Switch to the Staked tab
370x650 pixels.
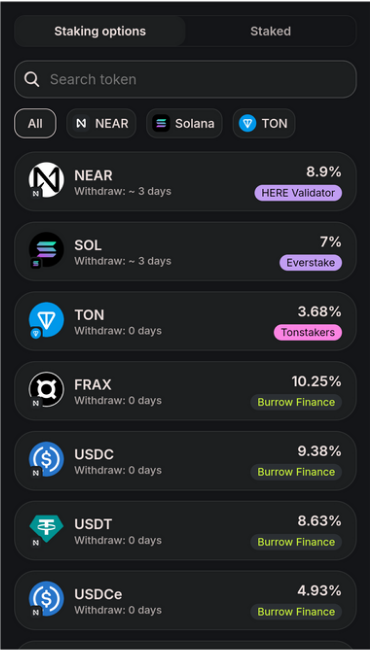(x=271, y=31)
